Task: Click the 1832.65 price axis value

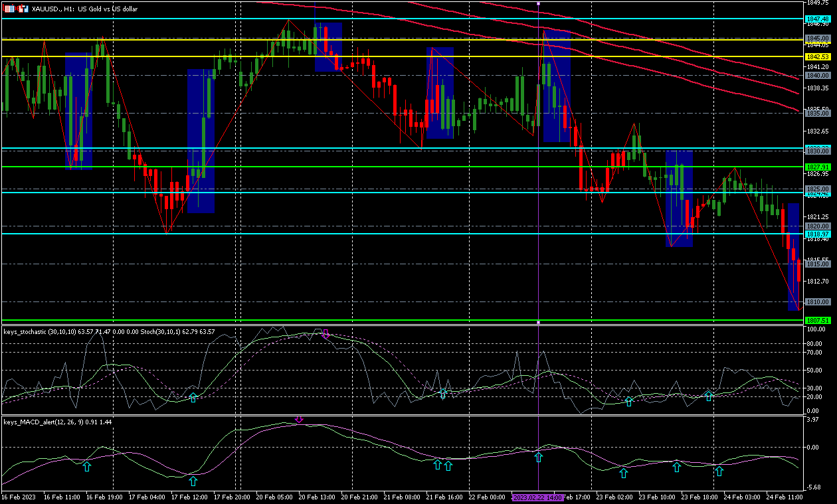Action: 818,131
